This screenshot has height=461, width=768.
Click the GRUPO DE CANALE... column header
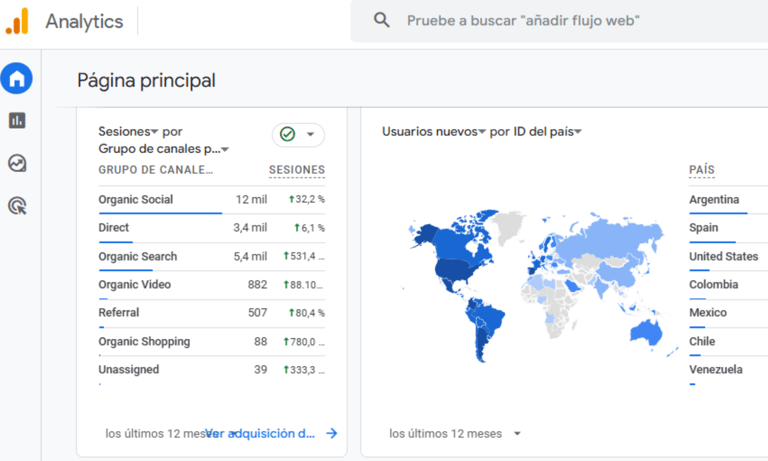pos(156,170)
